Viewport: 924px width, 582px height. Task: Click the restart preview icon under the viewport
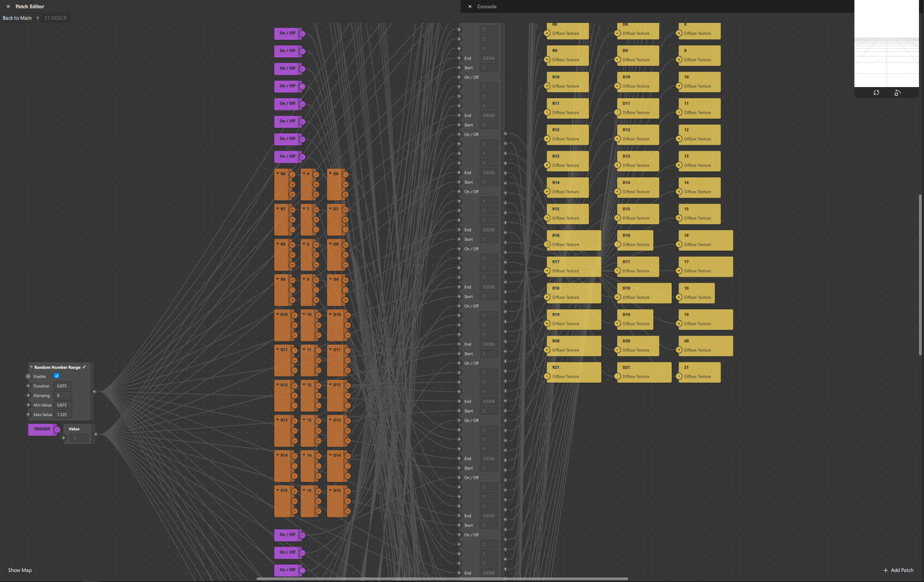[876, 93]
